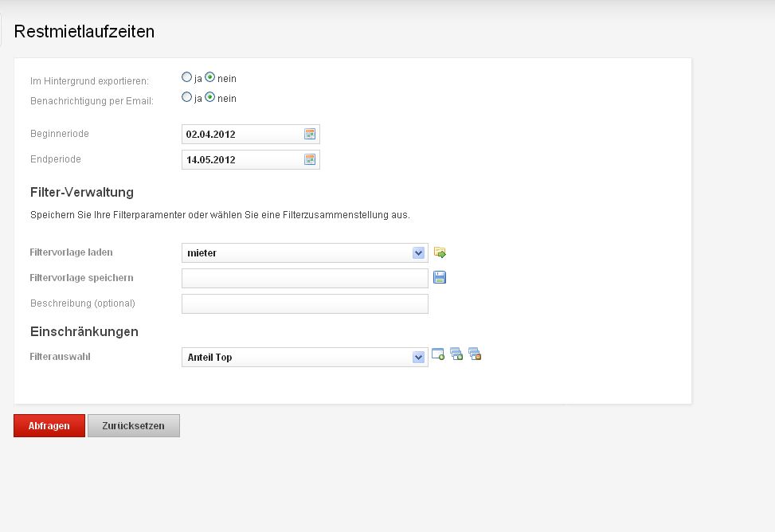This screenshot has height=532, width=775.
Task: Open the calendar picker for Beginperiode
Action: click(x=310, y=134)
